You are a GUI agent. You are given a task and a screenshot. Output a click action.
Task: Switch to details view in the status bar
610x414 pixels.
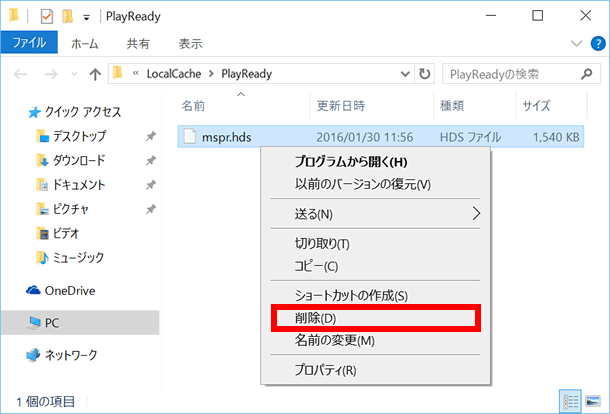[x=570, y=401]
